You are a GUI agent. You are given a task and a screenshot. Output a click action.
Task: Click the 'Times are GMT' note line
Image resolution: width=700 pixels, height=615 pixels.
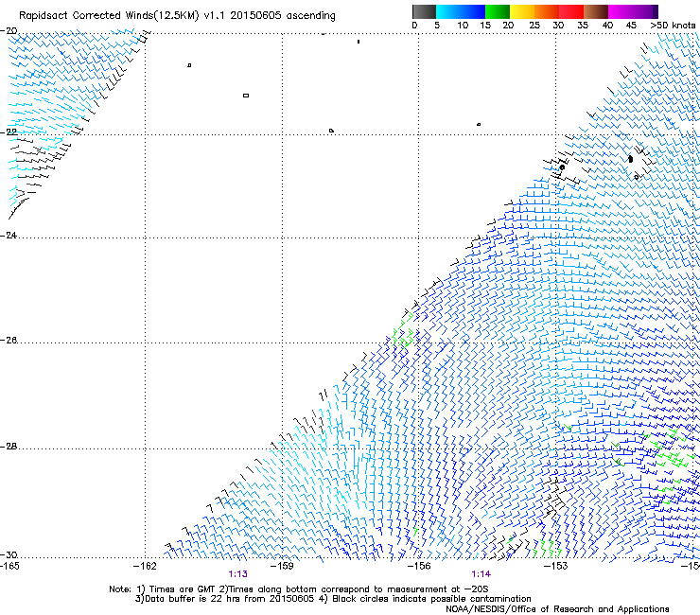(298, 589)
